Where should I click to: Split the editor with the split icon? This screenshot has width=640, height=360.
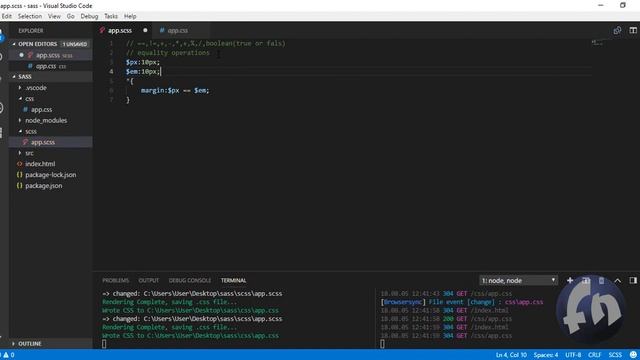(633, 30)
